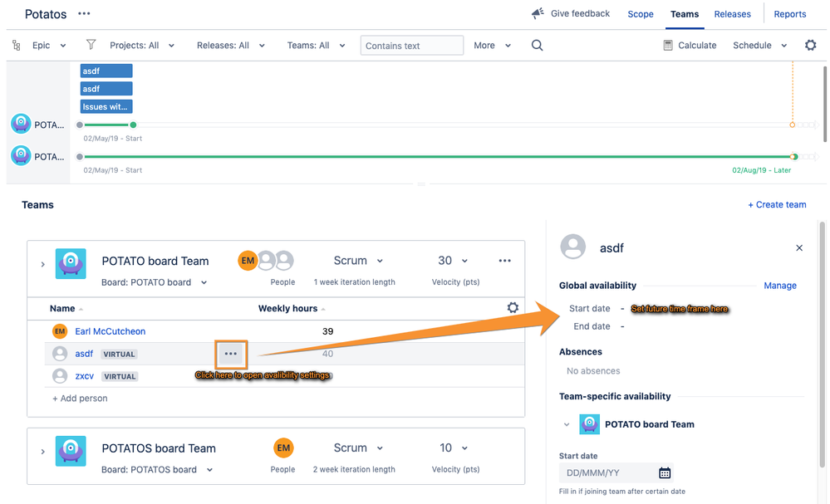Close the asdf availability panel
830x504 pixels.
799,248
